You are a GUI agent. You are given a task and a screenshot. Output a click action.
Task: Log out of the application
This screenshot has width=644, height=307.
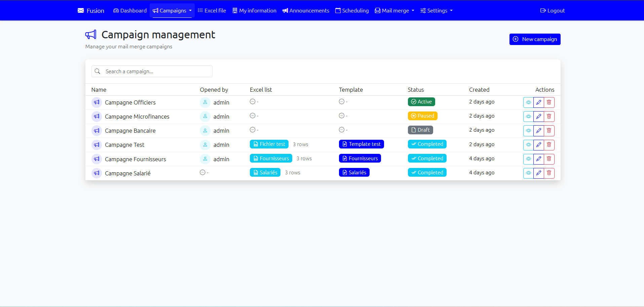coord(552,10)
